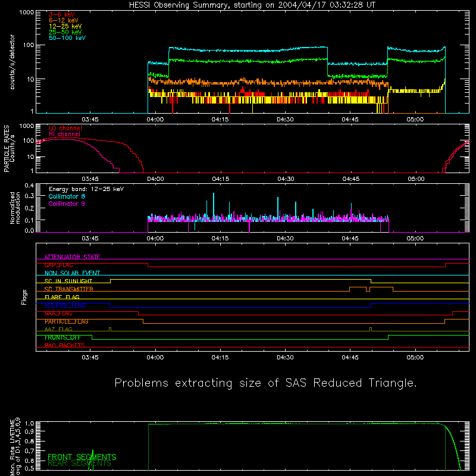Click 04:15 tick on count rate plot
Screen dimensions: 476x476
220,120
